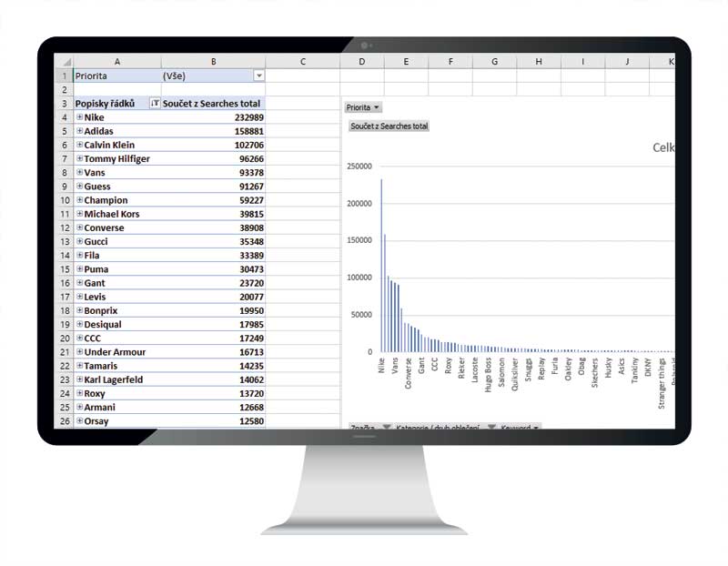Select the Priorita cell A1

pos(117,76)
